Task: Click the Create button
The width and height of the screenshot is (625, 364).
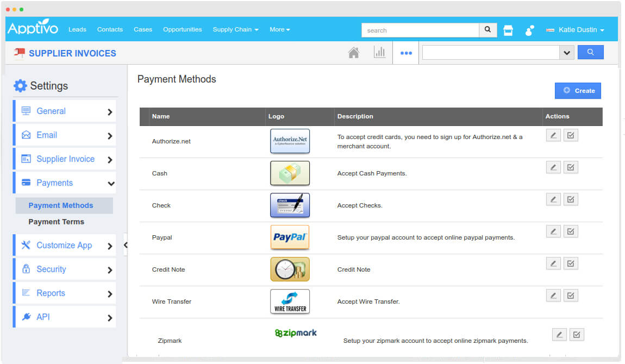Action: tap(578, 90)
